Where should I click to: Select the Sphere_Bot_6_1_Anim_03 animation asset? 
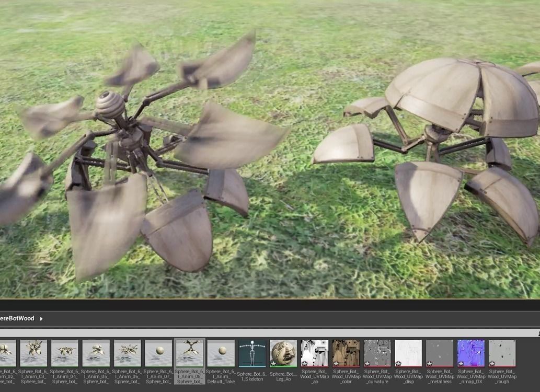coord(33,361)
